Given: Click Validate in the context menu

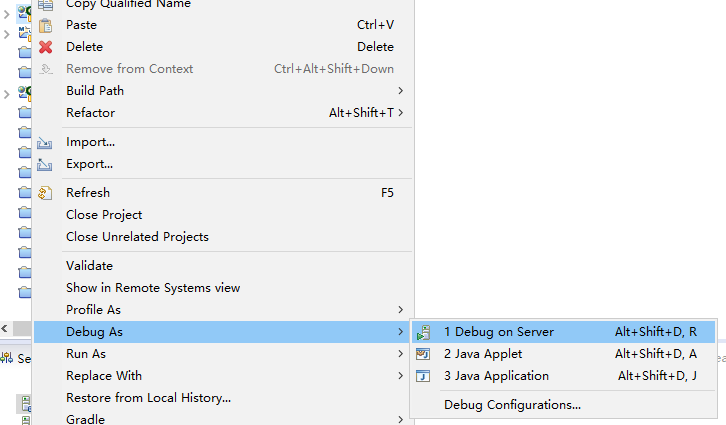Looking at the screenshot, I should tap(89, 266).
